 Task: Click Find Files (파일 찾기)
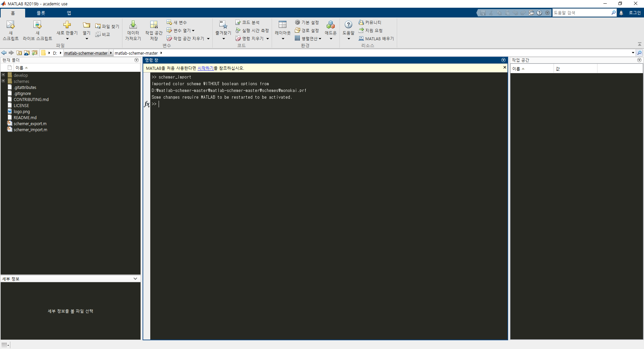click(107, 26)
